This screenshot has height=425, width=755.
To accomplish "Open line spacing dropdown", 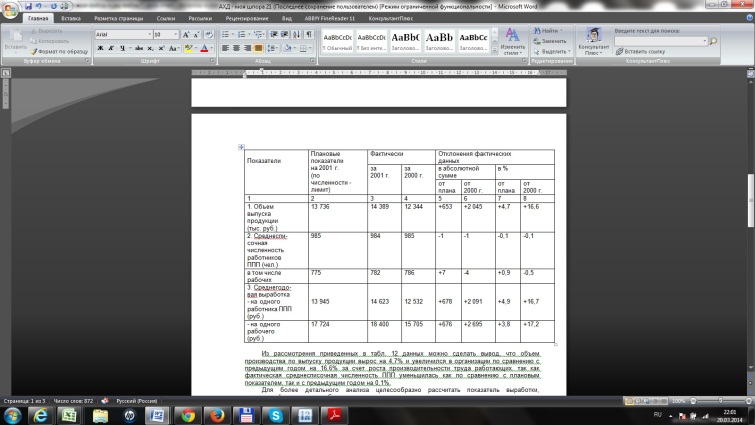I will 273,48.
